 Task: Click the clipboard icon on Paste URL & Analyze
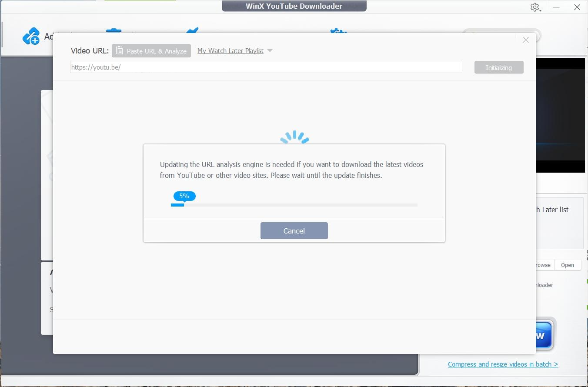click(x=120, y=50)
